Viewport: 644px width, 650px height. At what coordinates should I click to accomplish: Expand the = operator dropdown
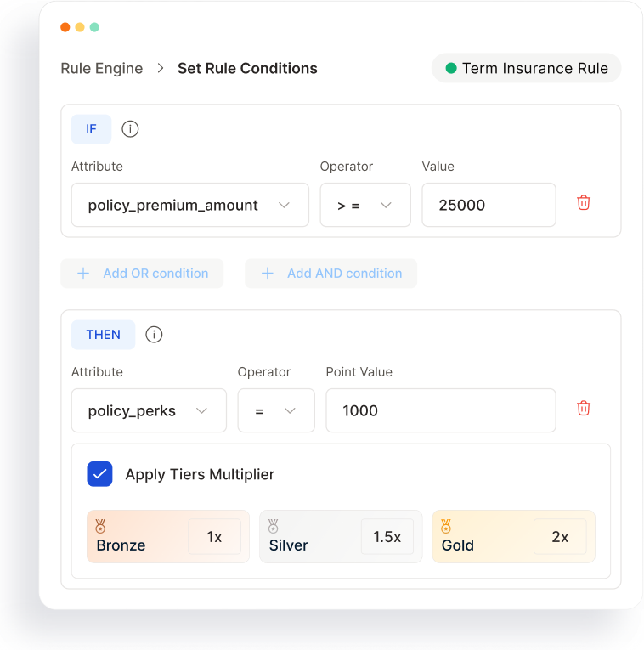point(276,410)
